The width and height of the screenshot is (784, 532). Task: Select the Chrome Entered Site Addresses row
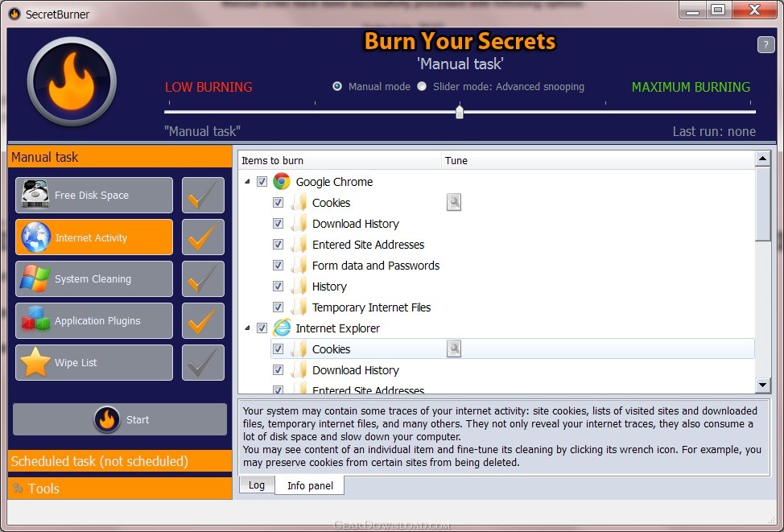513,245
